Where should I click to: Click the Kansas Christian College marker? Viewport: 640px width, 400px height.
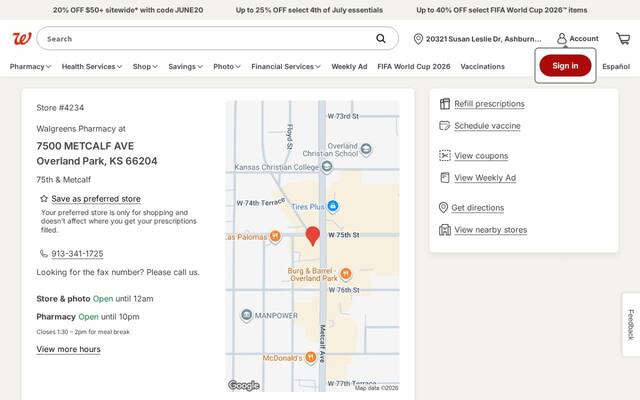pyautogui.click(x=327, y=167)
